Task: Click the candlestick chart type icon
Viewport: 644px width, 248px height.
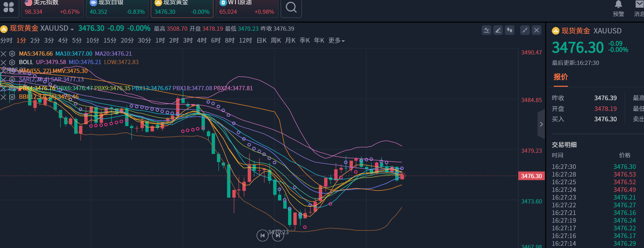Action: point(509,30)
